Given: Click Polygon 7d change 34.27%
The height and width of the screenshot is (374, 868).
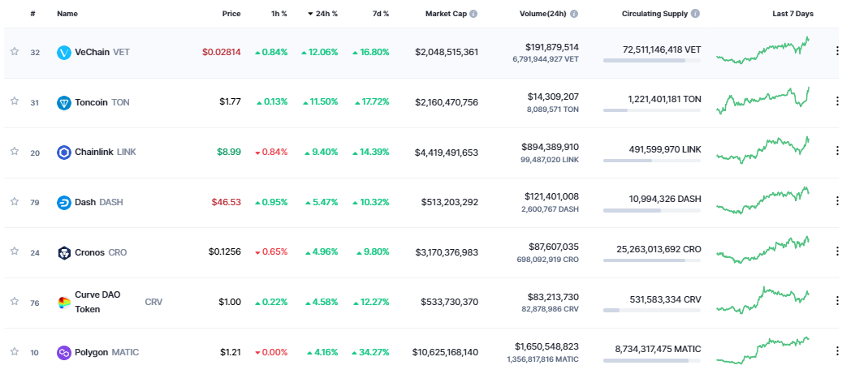Looking at the screenshot, I should tap(370, 352).
